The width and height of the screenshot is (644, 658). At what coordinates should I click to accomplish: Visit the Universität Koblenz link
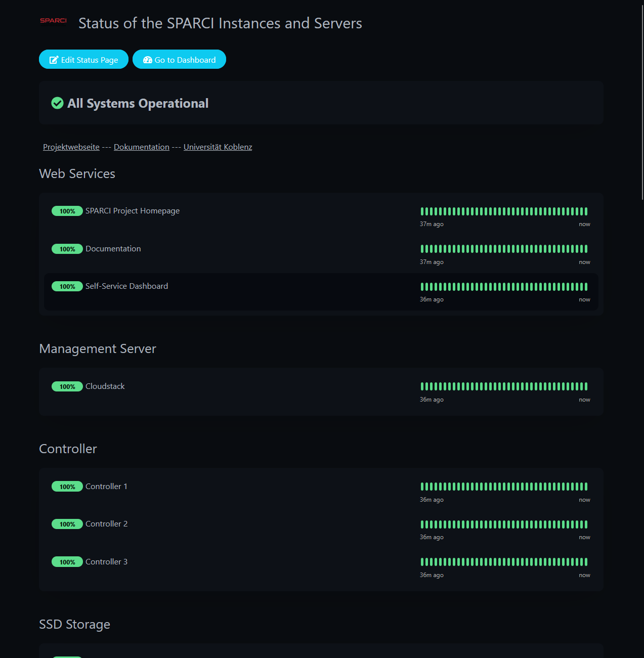click(x=218, y=147)
